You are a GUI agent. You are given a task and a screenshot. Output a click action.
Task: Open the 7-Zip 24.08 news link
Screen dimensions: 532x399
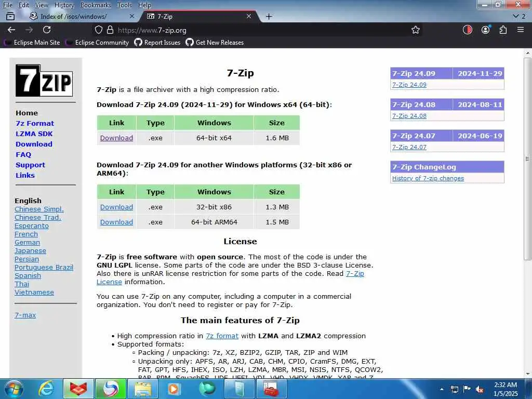409,116
